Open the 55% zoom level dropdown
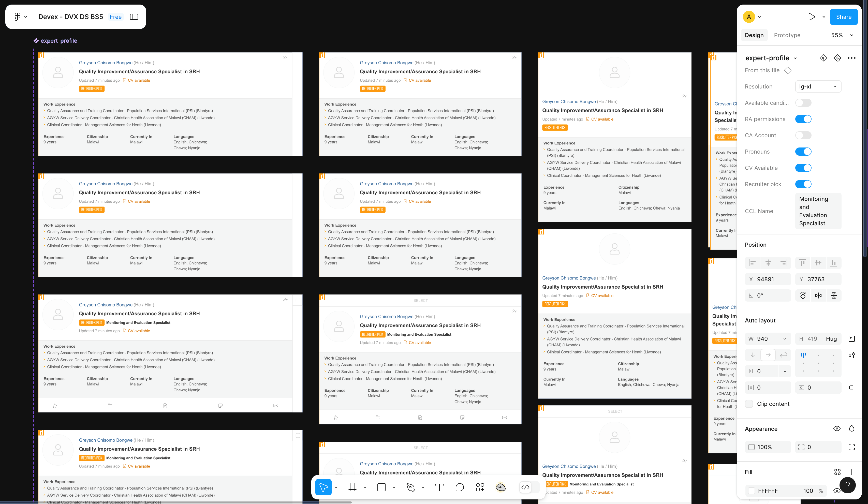The height and width of the screenshot is (504, 868). [x=842, y=35]
